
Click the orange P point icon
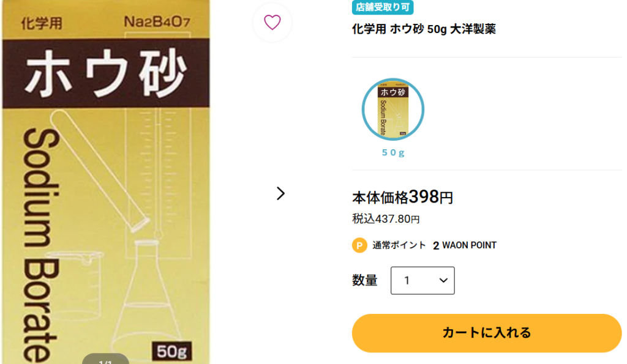tap(359, 245)
